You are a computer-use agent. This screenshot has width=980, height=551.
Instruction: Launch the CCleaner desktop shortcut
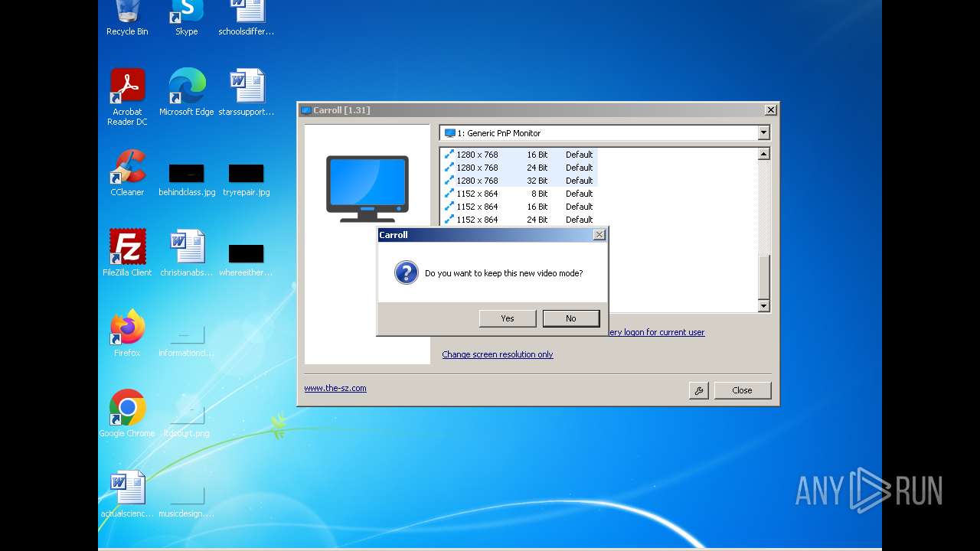coord(127,173)
